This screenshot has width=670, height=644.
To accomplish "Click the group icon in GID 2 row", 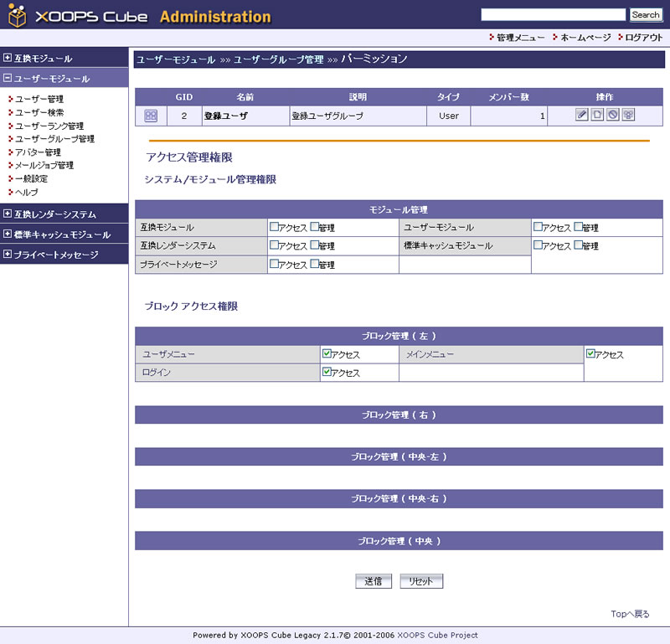I will point(151,116).
